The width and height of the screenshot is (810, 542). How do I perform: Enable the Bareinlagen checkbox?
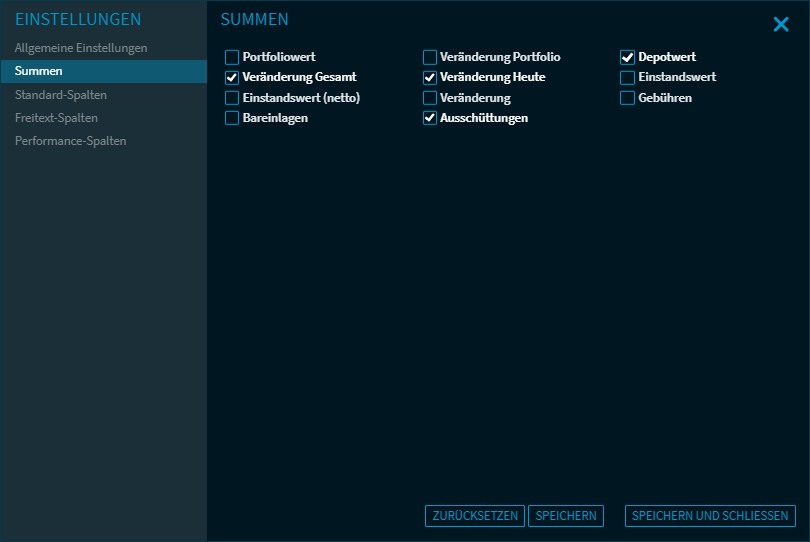[x=232, y=118]
